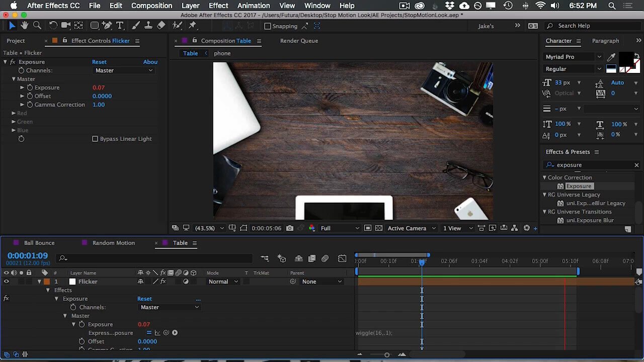Select the Zoom tool in toolbar

[x=37, y=26]
